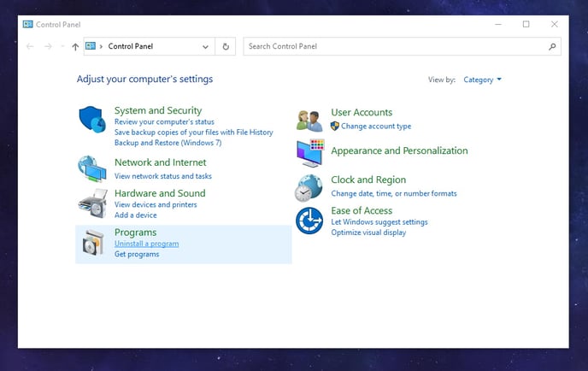Click the Network and Internet globe icon
The height and width of the screenshot is (371, 588).
pos(92,168)
